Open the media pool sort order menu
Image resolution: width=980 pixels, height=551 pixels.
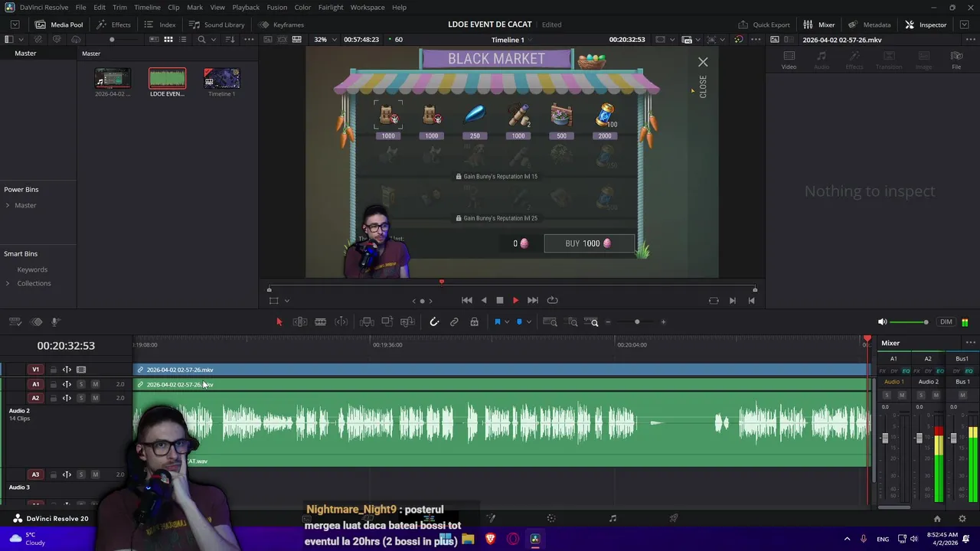pyautogui.click(x=230, y=39)
